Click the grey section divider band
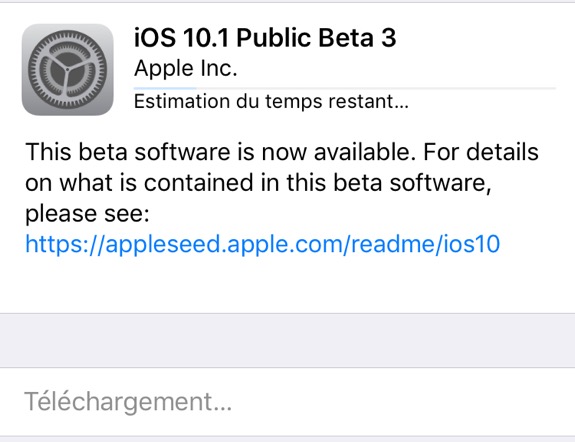This screenshot has width=575, height=442. (x=288, y=340)
